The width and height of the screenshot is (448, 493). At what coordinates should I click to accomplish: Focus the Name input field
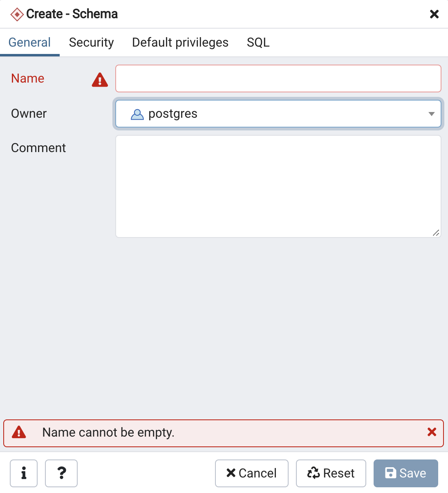coord(278,78)
